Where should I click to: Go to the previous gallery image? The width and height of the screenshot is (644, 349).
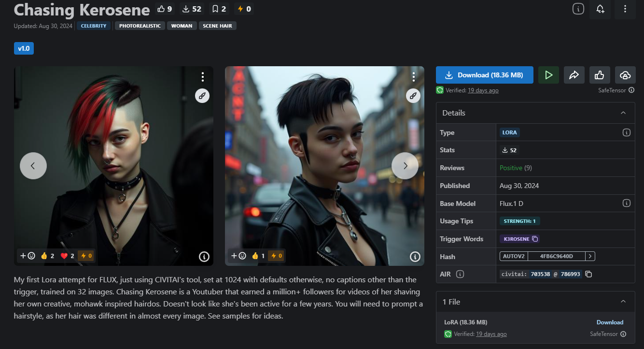[33, 166]
